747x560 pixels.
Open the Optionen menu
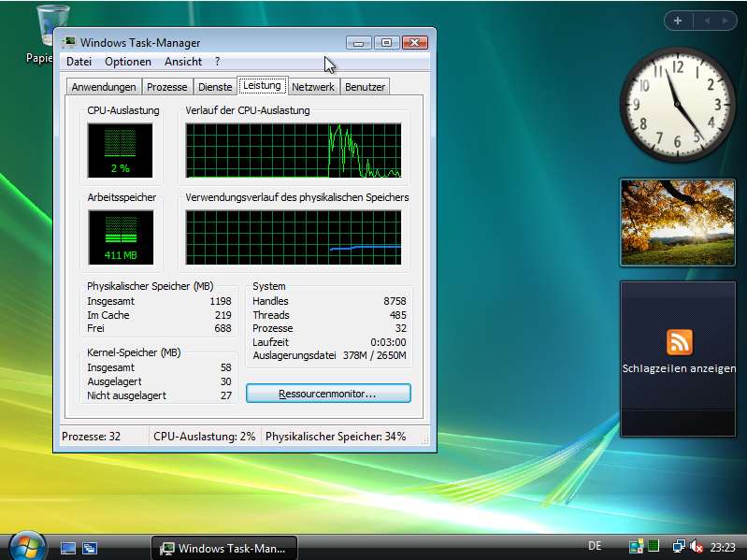(x=128, y=62)
